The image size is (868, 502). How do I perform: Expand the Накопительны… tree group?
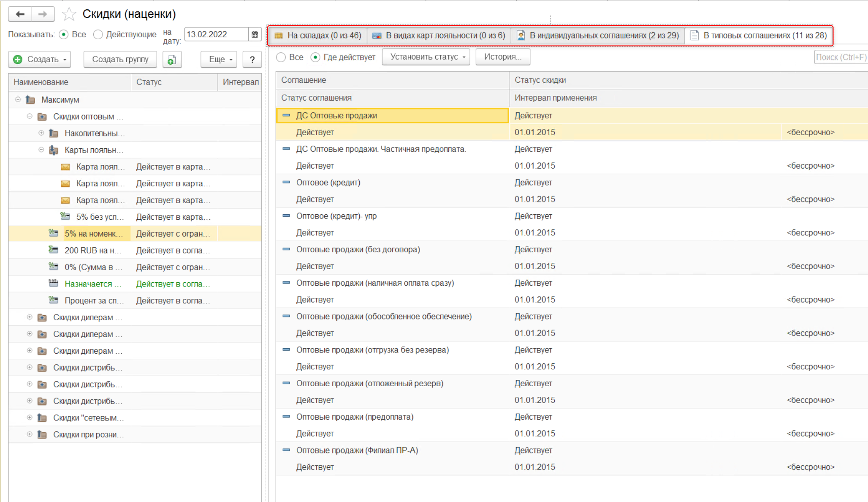pos(41,133)
